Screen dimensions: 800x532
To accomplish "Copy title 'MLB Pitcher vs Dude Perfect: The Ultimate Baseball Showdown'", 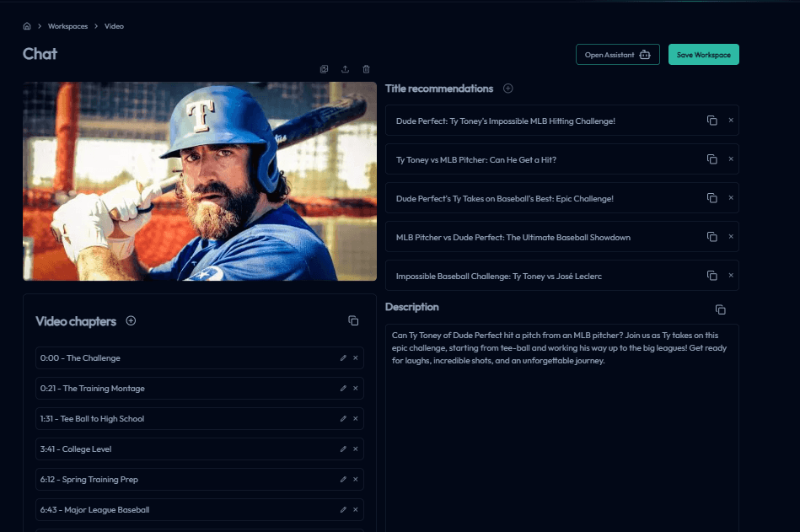I will 711,237.
